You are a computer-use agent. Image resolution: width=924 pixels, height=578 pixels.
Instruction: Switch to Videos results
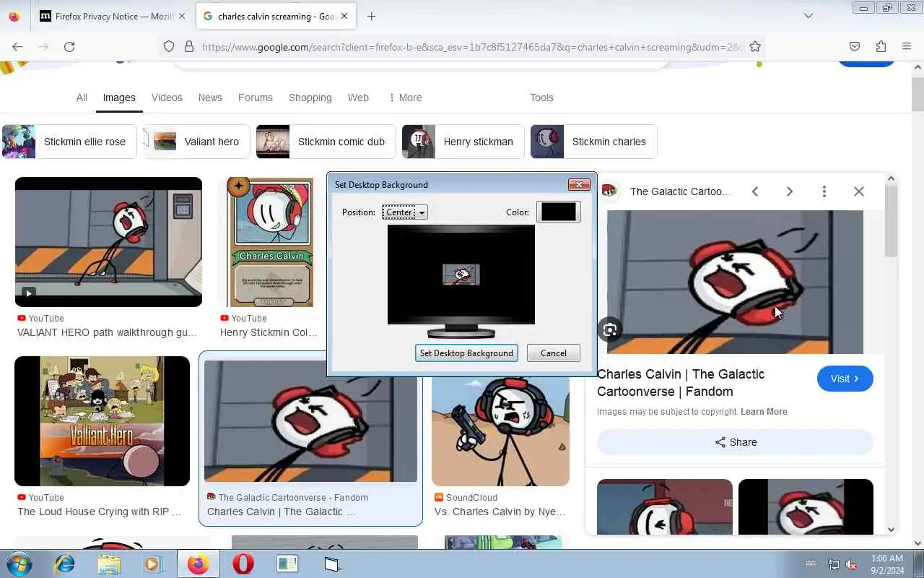click(167, 98)
